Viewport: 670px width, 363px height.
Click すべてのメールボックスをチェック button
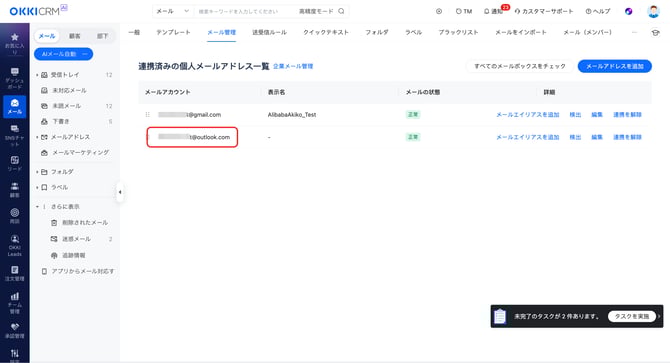(520, 66)
